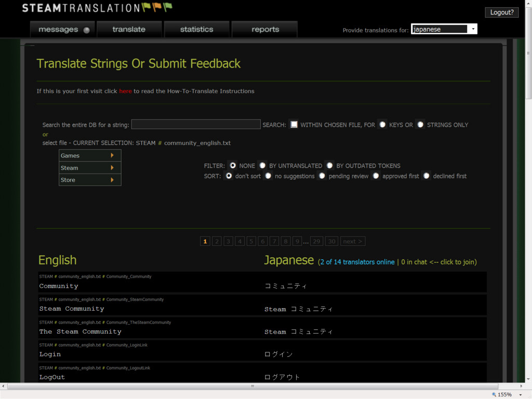Go to page 7
Screen dimensions: 532x399
tap(274, 241)
